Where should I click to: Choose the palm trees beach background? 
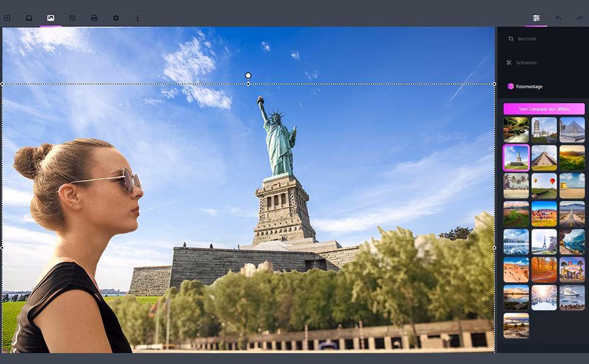pos(516,186)
